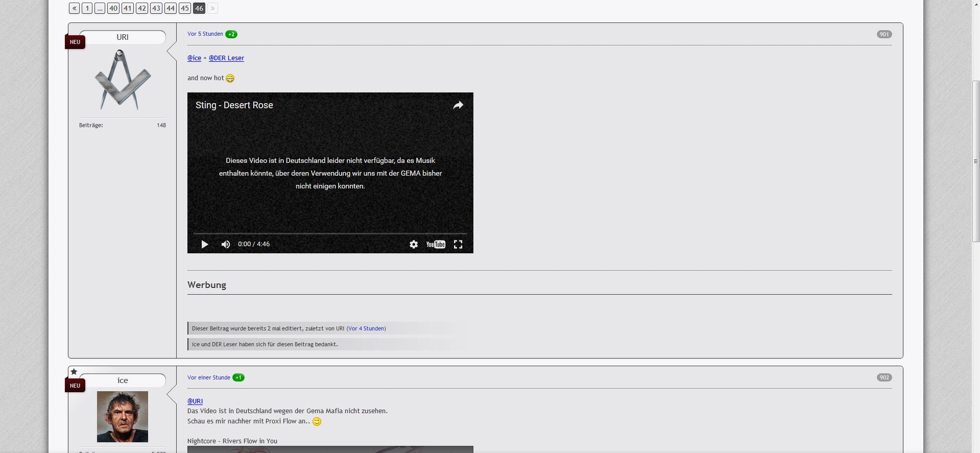Viewport: 980px width, 453px height.
Task: Click the disabled next page arrow
Action: (x=213, y=8)
